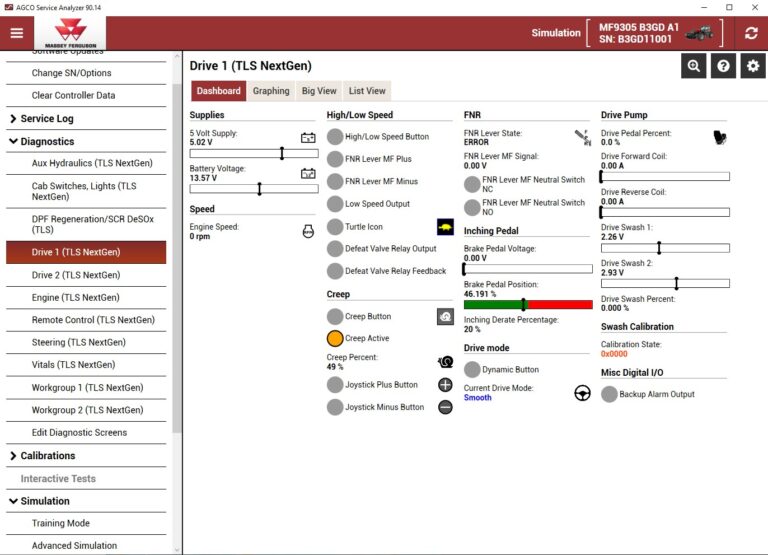This screenshot has height=555, width=768.
Task: Toggle Backup Alarm Output indicator
Action: tap(609, 394)
